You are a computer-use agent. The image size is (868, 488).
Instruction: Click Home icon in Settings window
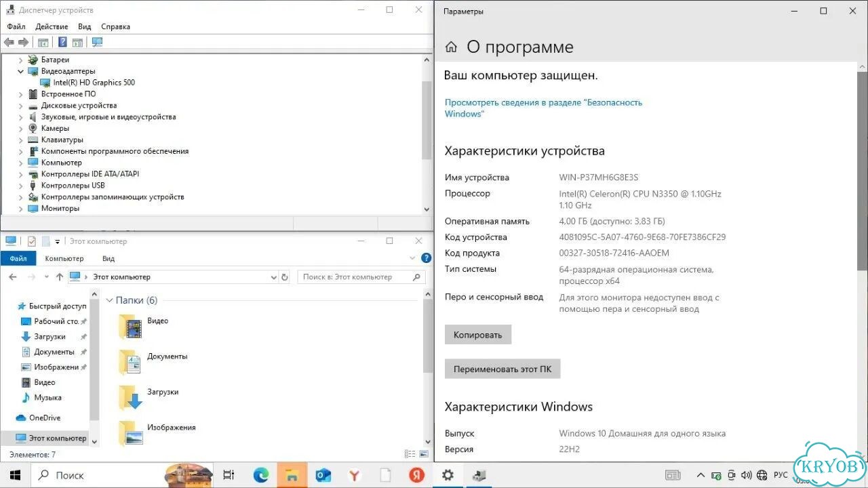[x=451, y=47]
